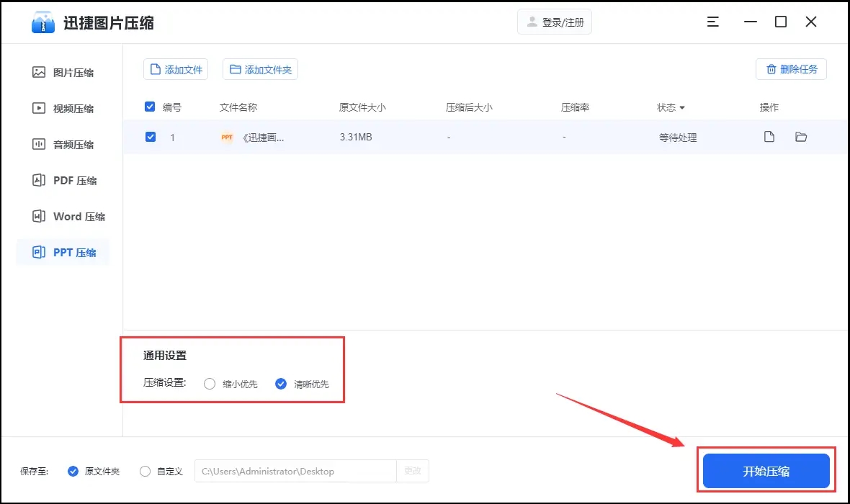
Task: Click the PPT file type icon in row 1
Action: click(x=227, y=138)
